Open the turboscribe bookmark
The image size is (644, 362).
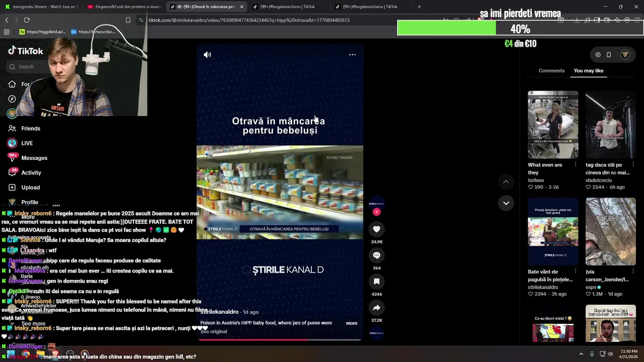[94, 32]
